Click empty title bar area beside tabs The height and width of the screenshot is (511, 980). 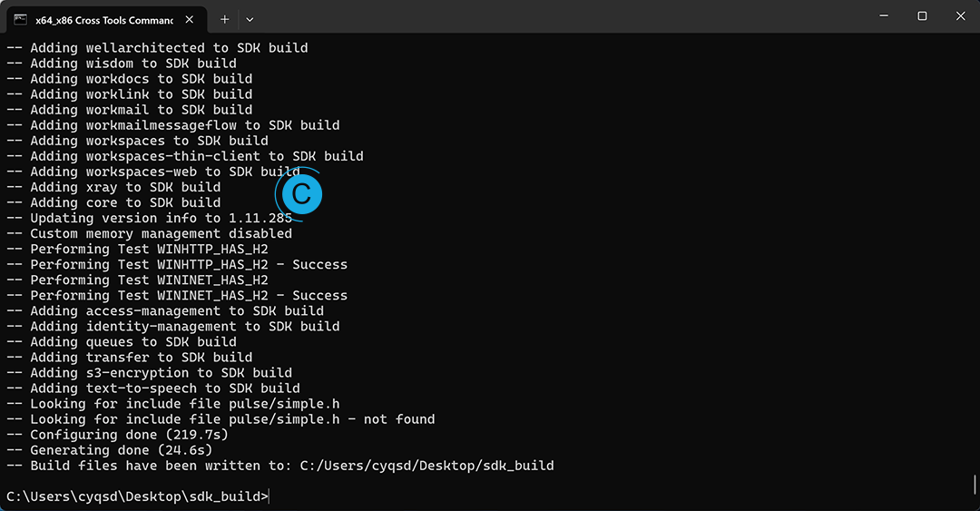pos(544,16)
